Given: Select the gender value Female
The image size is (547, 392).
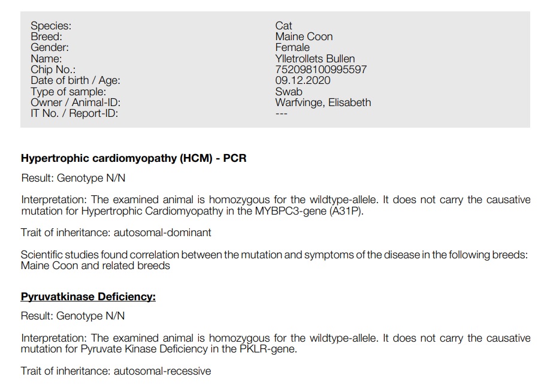Looking at the screenshot, I should (292, 47).
